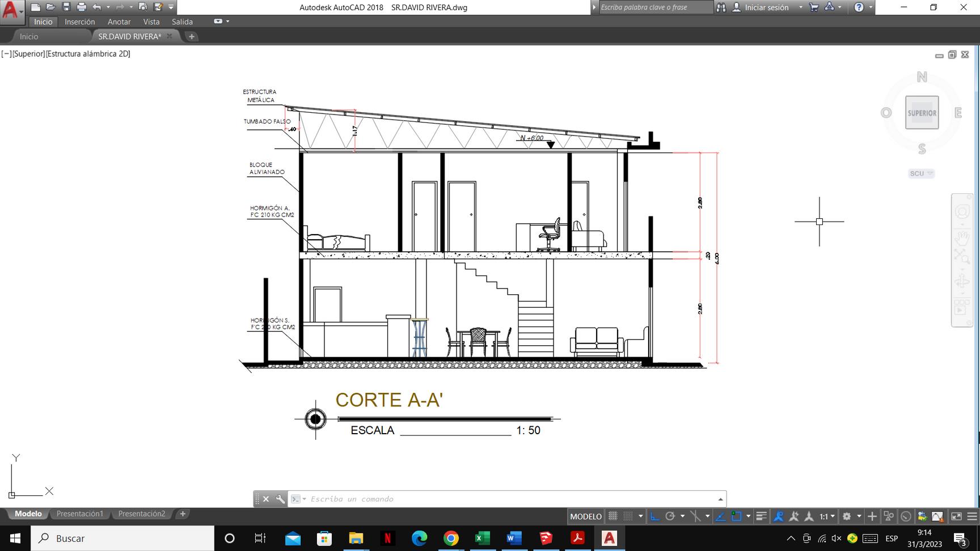Open the [Estructura alámbrica 2D] visual style control
Screen dimensions: 980x551
coord(88,54)
